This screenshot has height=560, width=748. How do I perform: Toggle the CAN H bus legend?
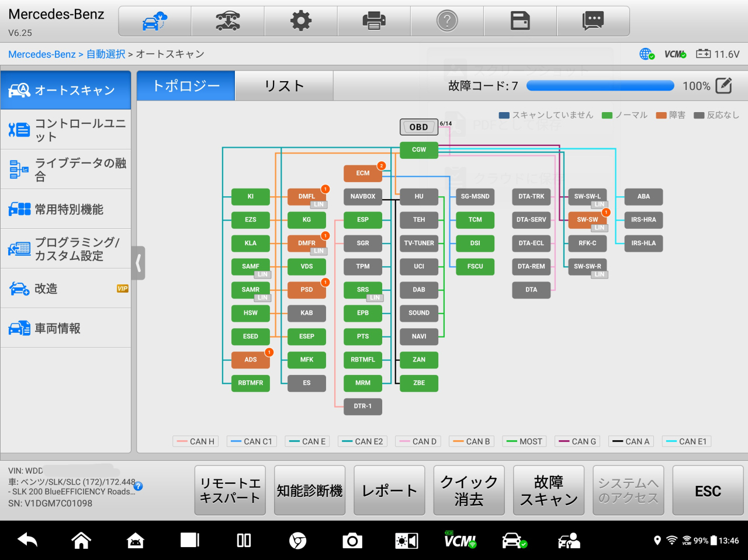coord(196,441)
